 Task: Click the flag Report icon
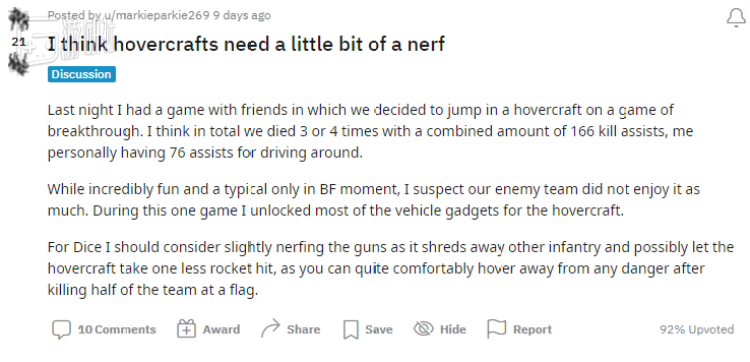click(x=496, y=329)
